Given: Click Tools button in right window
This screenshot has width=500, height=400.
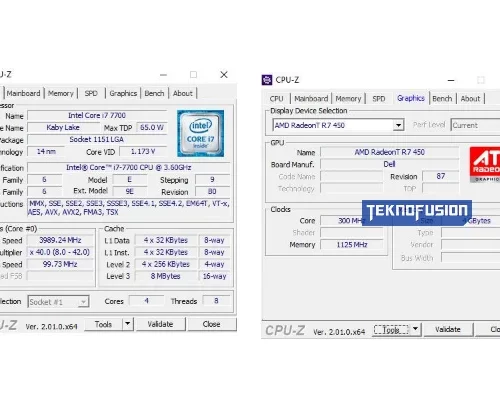Looking at the screenshot, I should [391, 329].
